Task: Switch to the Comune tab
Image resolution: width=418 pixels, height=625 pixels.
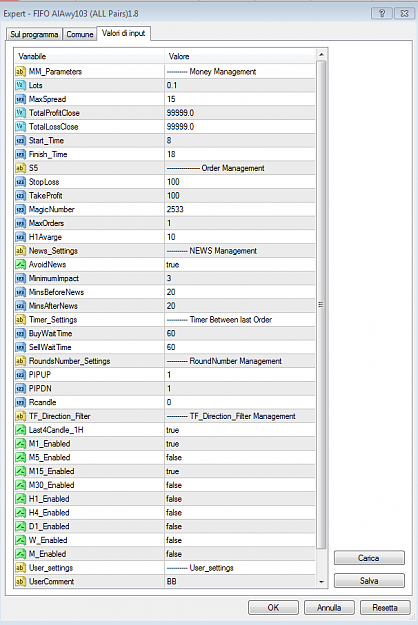Action: pos(80,34)
